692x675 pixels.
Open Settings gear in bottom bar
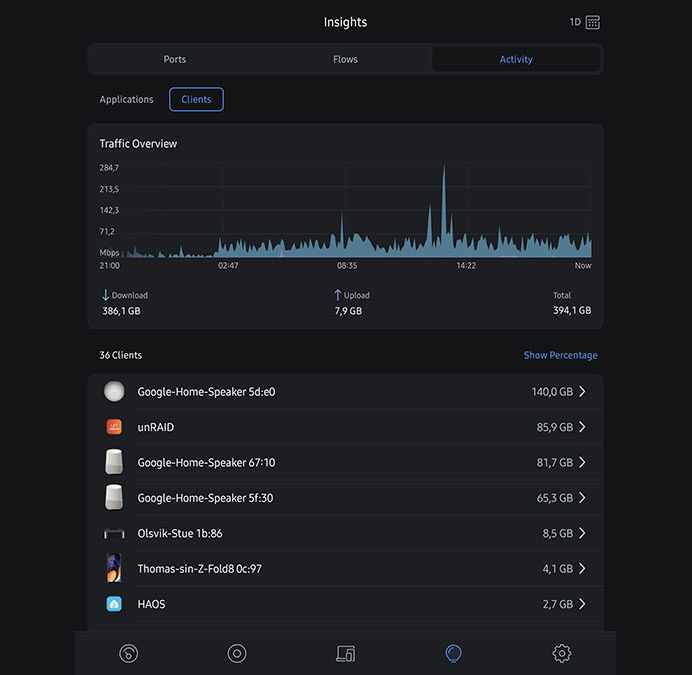pyautogui.click(x=561, y=653)
